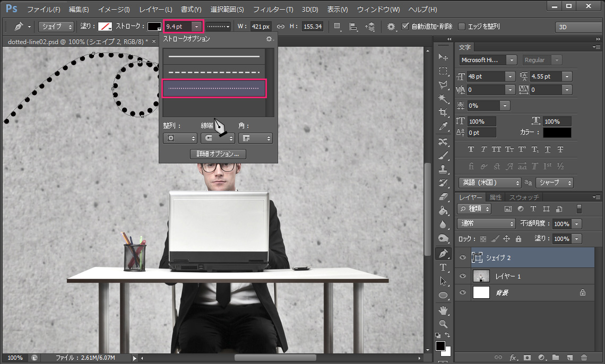Select the Eyedropper tool

pos(443,126)
